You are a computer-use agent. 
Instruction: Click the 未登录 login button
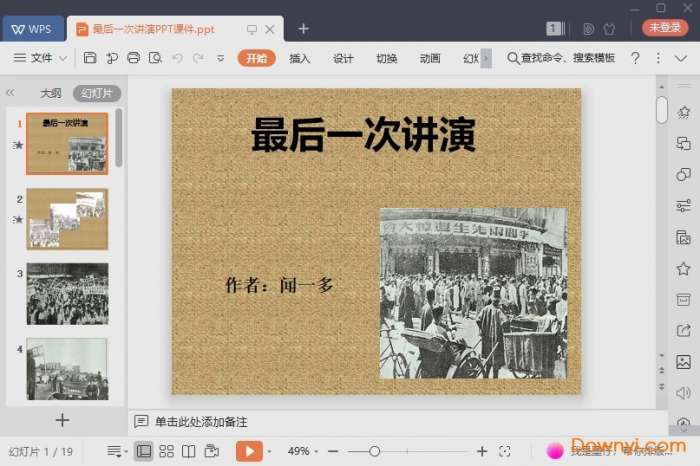(x=665, y=28)
